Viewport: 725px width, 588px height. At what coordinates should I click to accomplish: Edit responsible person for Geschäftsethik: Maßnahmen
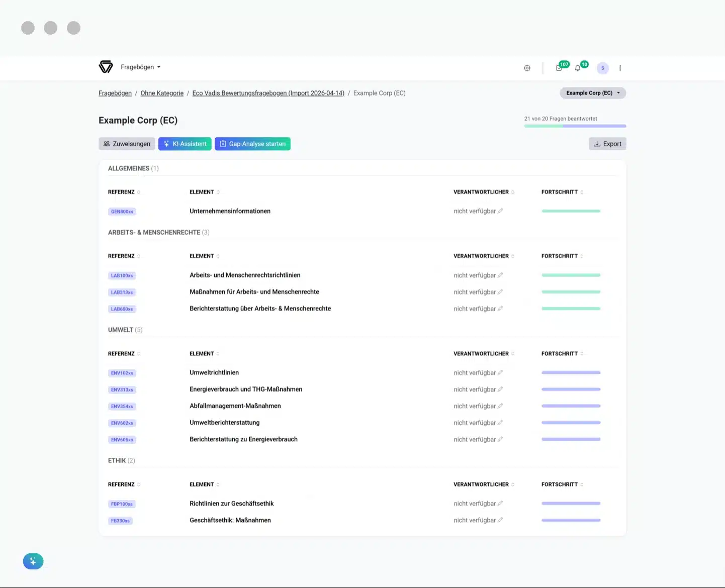click(500, 520)
